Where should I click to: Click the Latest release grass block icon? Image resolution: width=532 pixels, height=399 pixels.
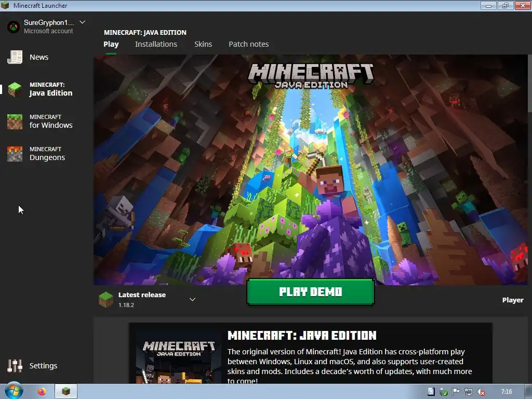(106, 300)
